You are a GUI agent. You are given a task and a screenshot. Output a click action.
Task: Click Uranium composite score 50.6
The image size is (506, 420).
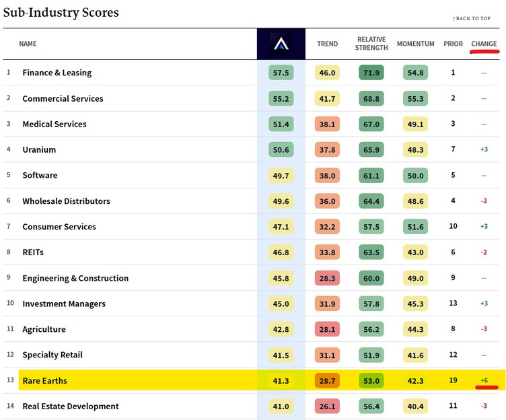click(281, 150)
